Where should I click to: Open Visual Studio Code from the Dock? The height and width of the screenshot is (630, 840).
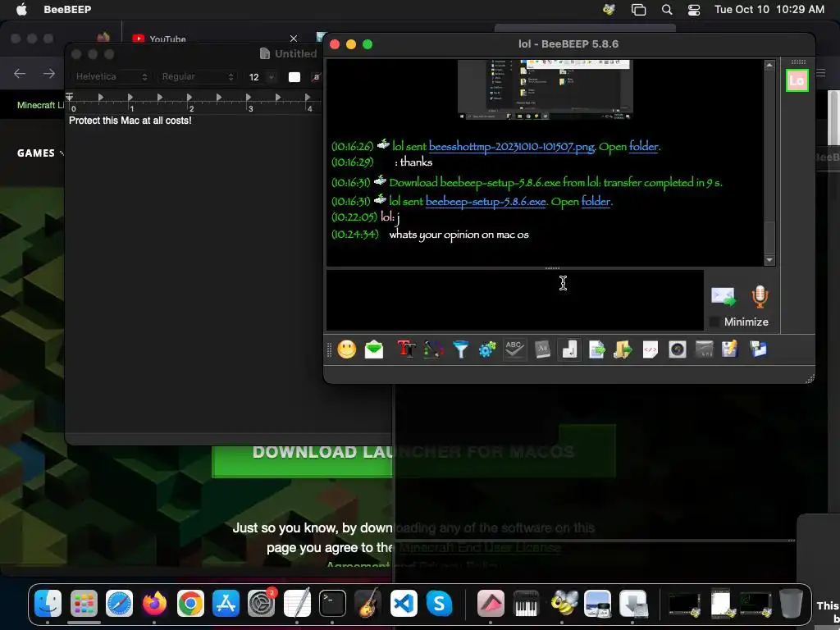[404, 604]
